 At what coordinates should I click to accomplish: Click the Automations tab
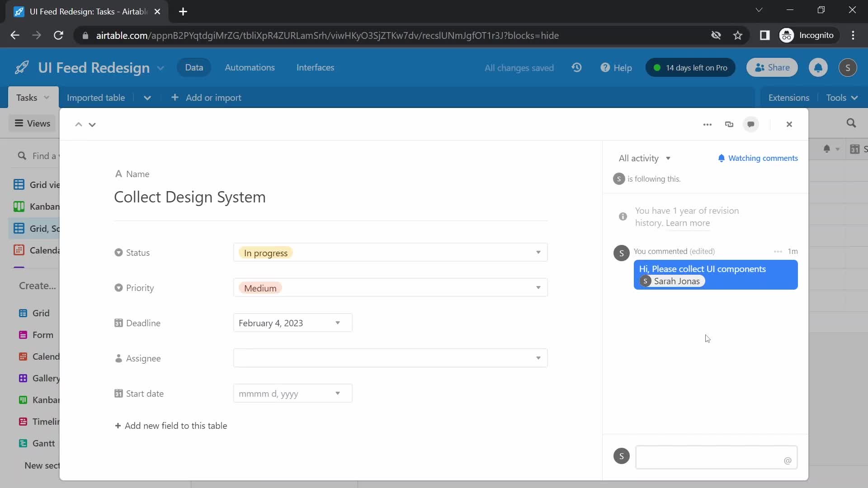click(x=250, y=67)
